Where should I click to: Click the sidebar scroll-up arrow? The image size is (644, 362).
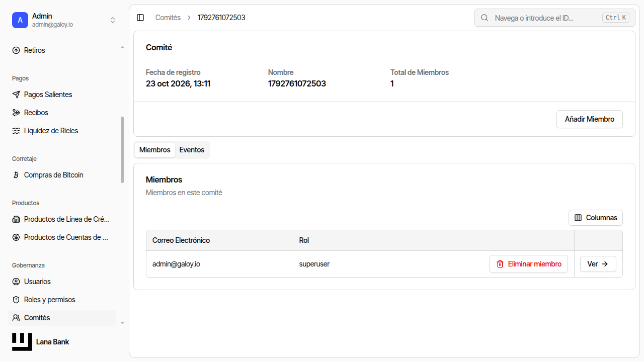click(122, 47)
